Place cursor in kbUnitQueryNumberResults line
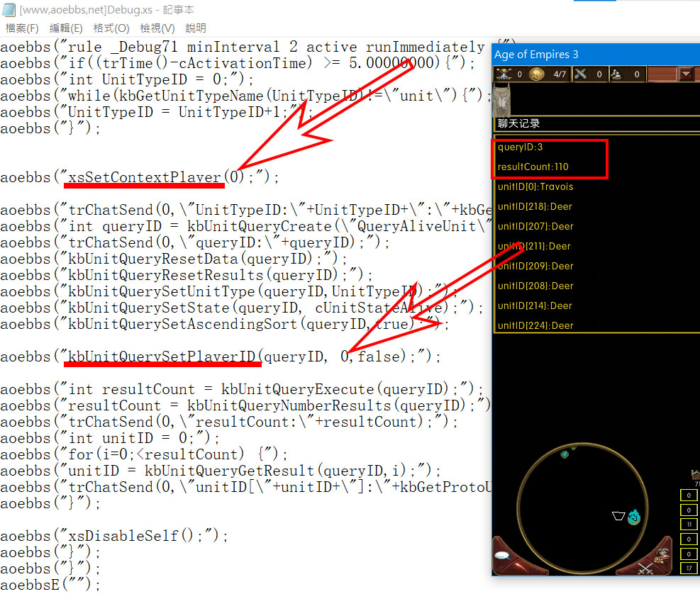This screenshot has width=700, height=594. click(x=245, y=405)
